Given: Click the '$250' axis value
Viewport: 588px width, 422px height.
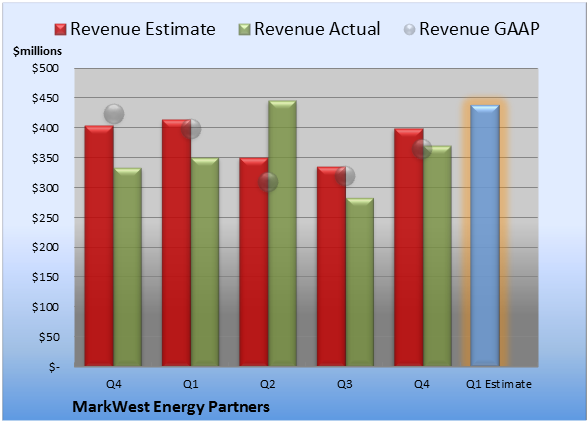Looking at the screenshot, I should click(x=45, y=218).
